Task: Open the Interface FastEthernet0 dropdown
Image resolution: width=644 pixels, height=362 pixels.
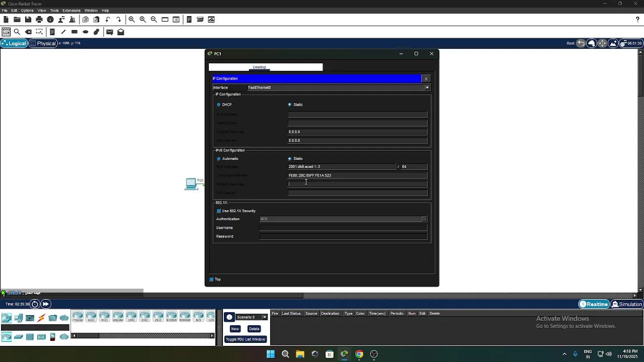Action: [338, 87]
